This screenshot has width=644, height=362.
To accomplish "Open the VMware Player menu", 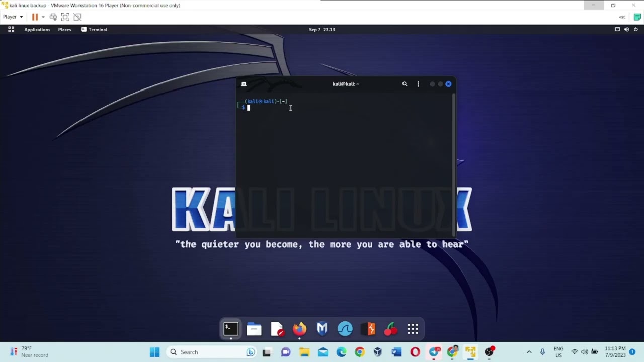I will coord(13,17).
